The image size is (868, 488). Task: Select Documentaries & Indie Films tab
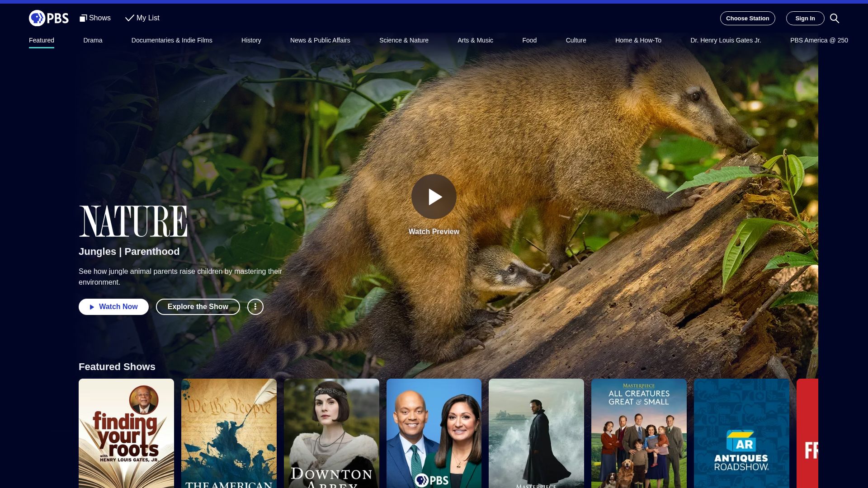(172, 40)
